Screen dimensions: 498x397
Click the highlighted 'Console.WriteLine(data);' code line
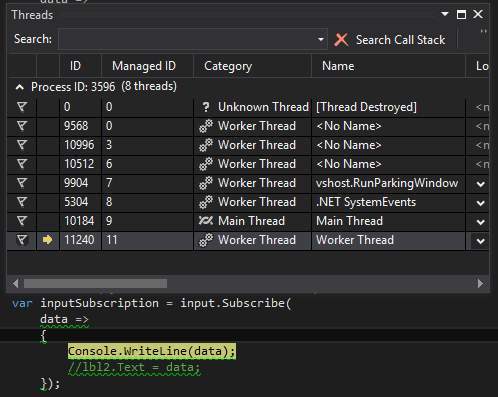point(152,351)
